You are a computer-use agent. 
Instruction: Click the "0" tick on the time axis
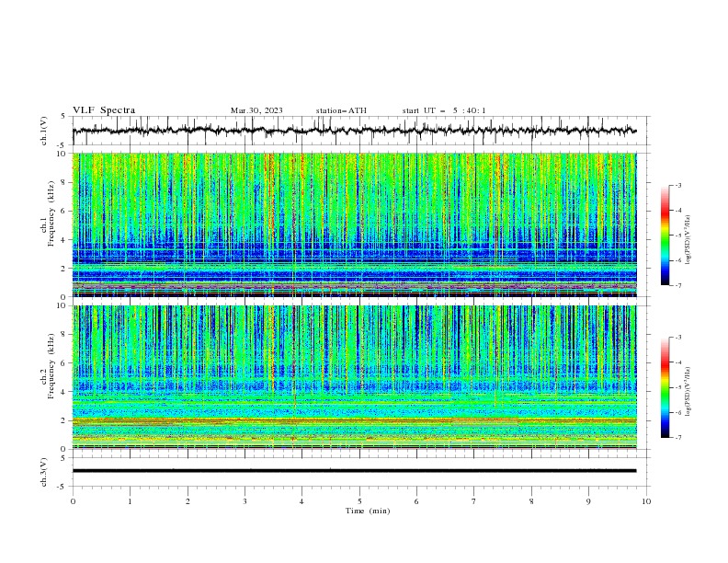tap(73, 501)
